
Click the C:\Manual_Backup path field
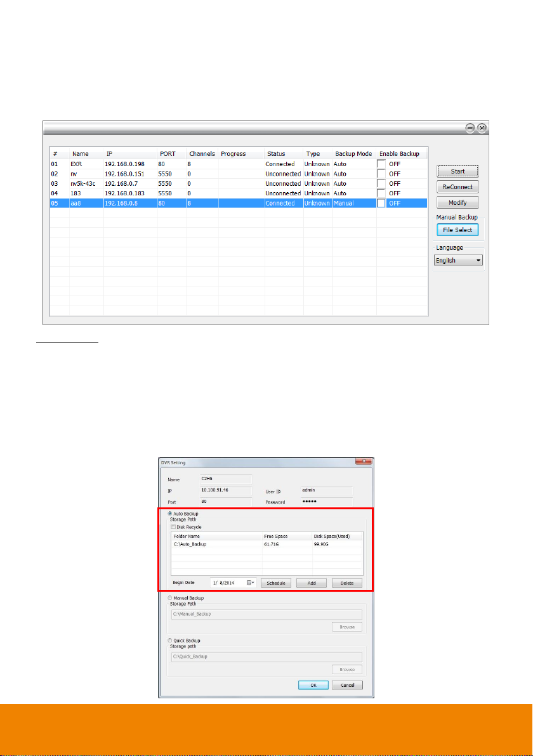266,614
